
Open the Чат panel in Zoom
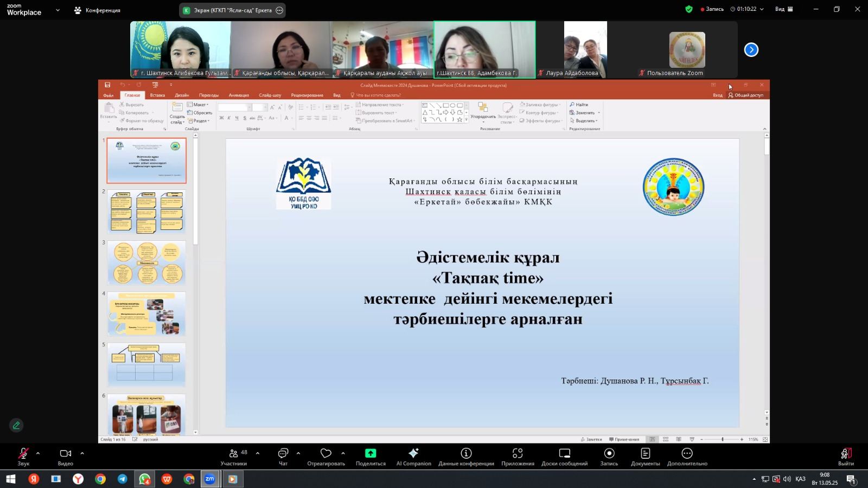[x=283, y=457]
